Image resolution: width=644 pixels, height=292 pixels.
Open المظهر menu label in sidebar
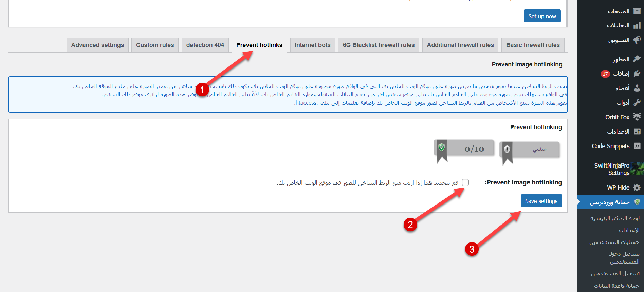pyautogui.click(x=621, y=59)
